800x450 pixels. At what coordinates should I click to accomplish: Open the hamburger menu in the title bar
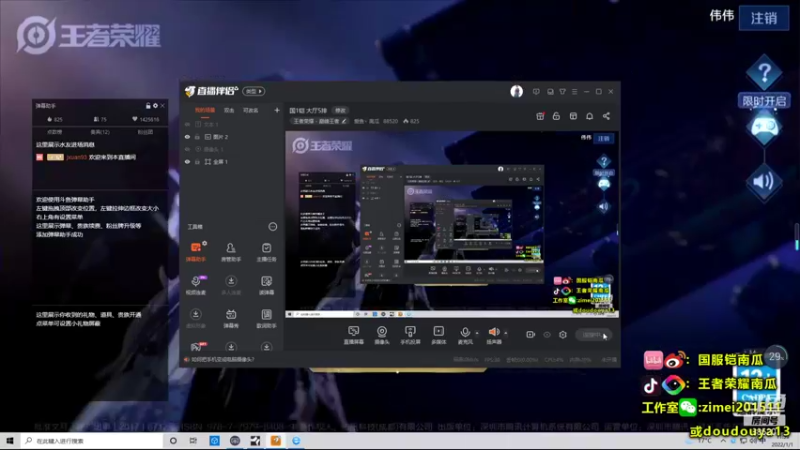pos(574,92)
